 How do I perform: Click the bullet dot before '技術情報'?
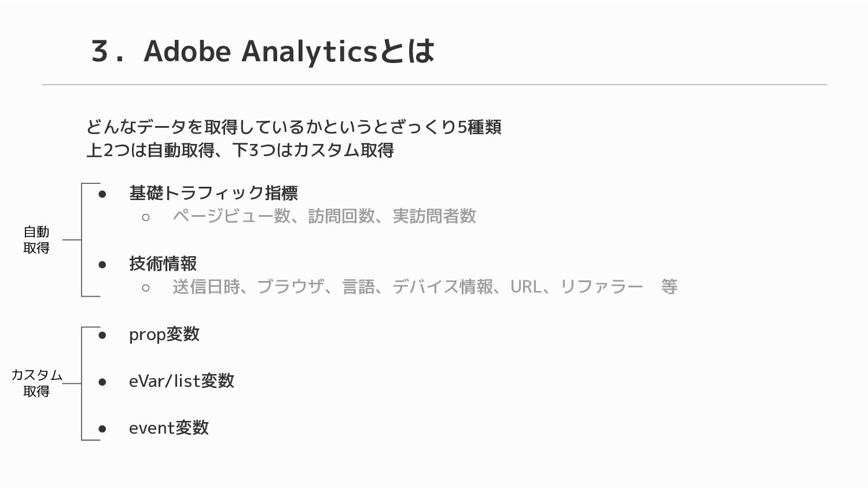(102, 265)
